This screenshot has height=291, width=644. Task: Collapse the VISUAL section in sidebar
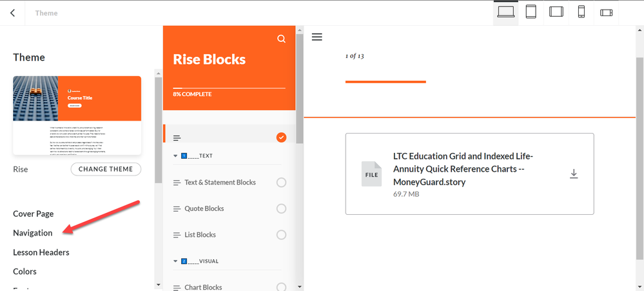coord(176,261)
